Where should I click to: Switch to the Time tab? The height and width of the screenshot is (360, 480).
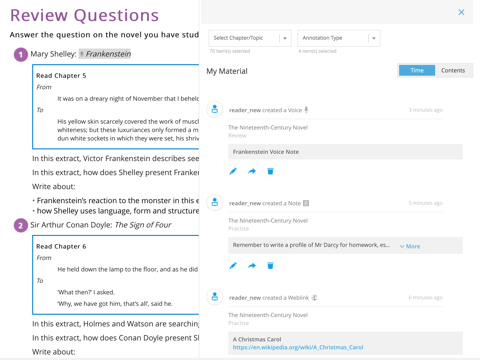(417, 70)
